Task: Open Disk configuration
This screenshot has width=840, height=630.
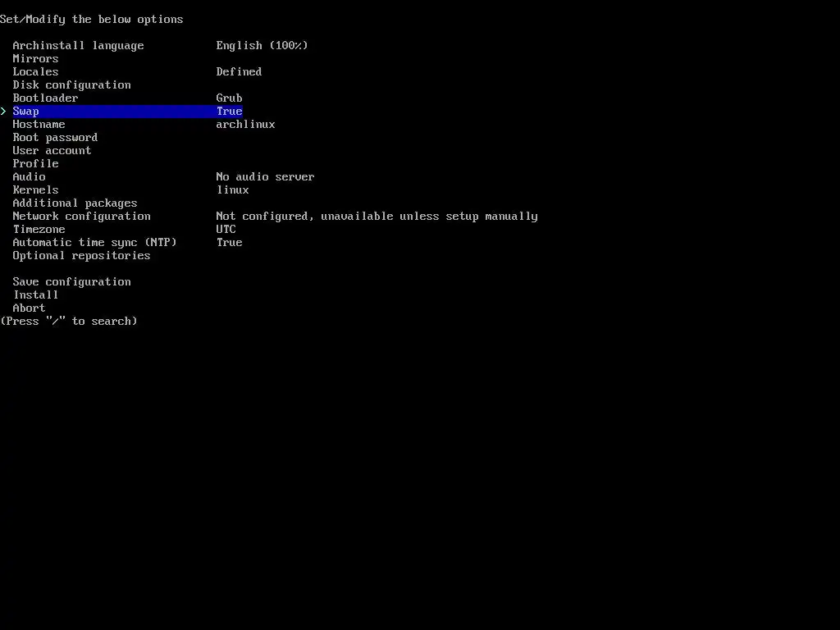Action: [72, 85]
